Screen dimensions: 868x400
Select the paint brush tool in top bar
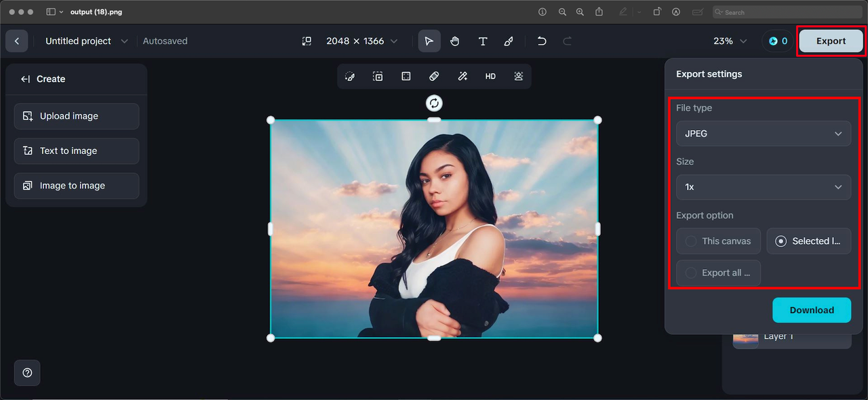tap(509, 41)
